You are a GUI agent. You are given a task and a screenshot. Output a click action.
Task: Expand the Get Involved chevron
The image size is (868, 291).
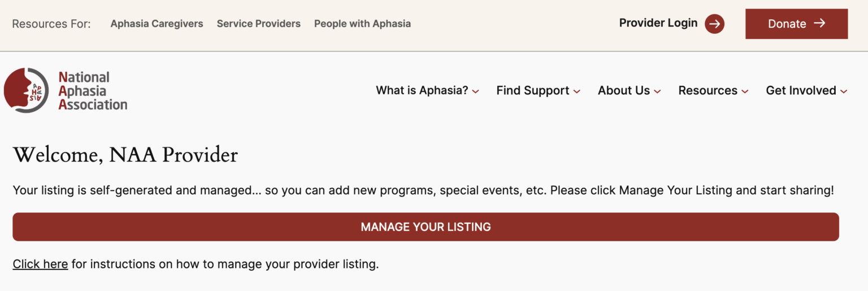click(x=844, y=92)
